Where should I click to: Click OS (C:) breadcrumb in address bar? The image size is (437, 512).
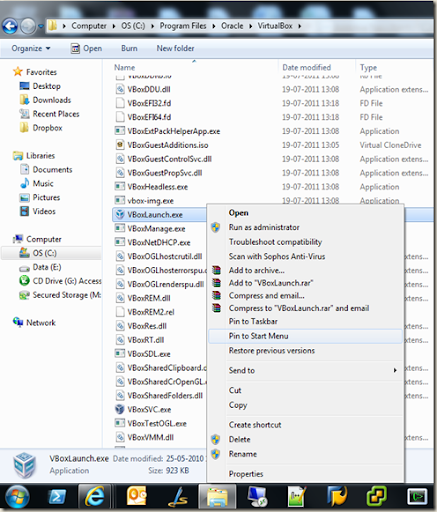click(133, 26)
